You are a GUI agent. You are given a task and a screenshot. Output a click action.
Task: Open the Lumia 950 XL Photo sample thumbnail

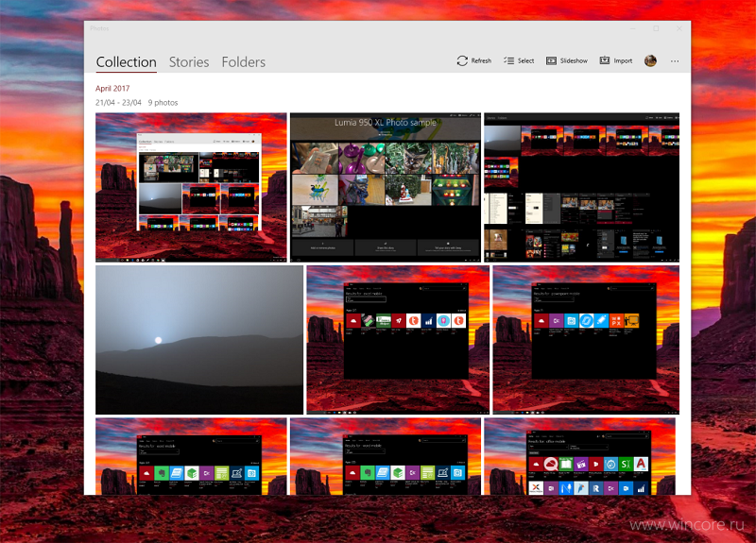tap(386, 187)
